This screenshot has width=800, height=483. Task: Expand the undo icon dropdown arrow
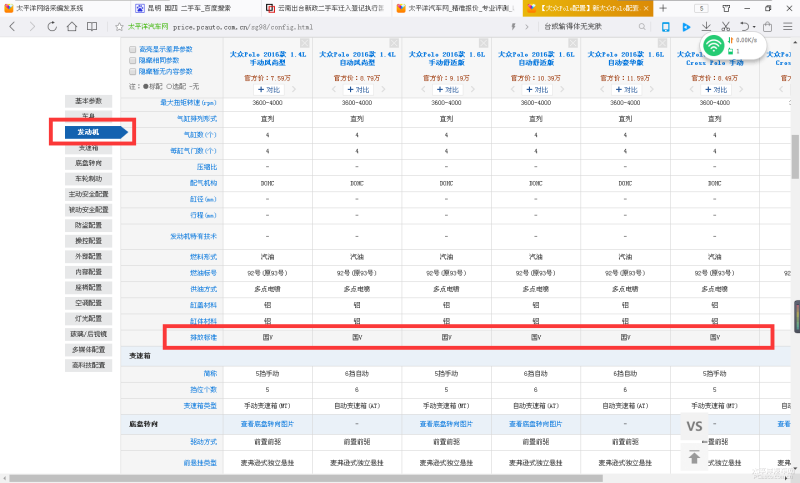tap(754, 27)
